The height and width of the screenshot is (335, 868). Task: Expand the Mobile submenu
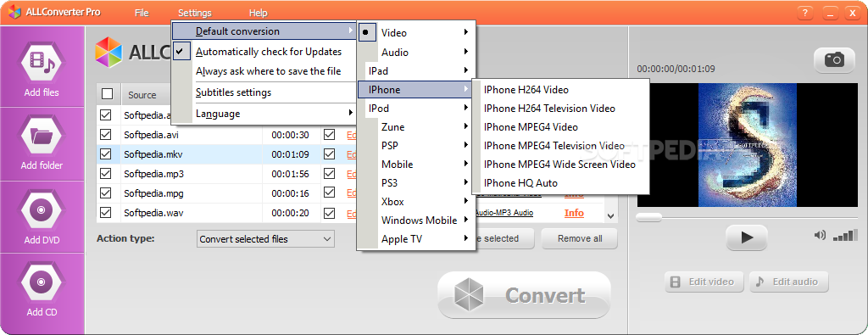[416, 164]
